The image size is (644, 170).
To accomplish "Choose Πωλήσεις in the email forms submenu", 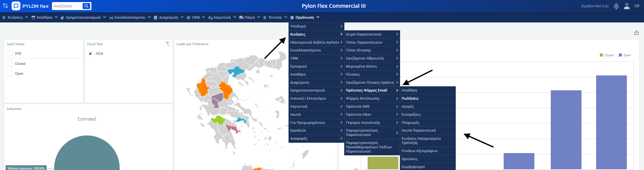I will click(x=428, y=98).
